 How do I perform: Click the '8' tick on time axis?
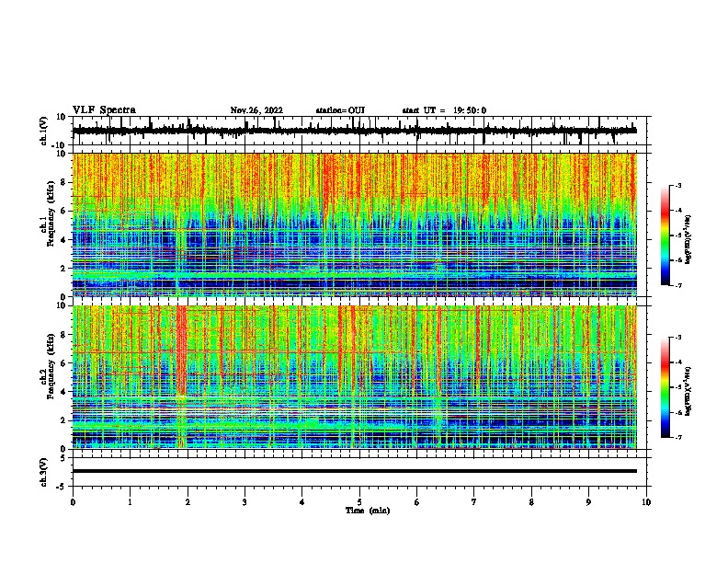click(x=531, y=502)
